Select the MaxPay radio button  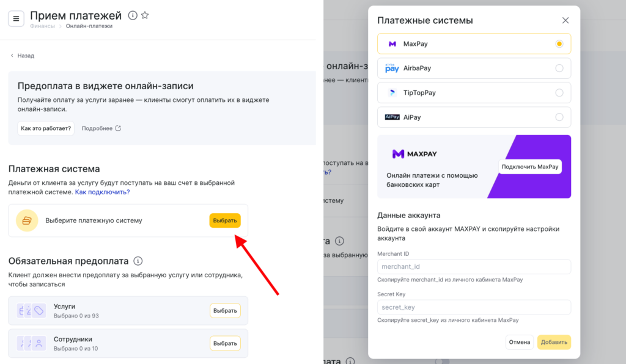(x=559, y=44)
